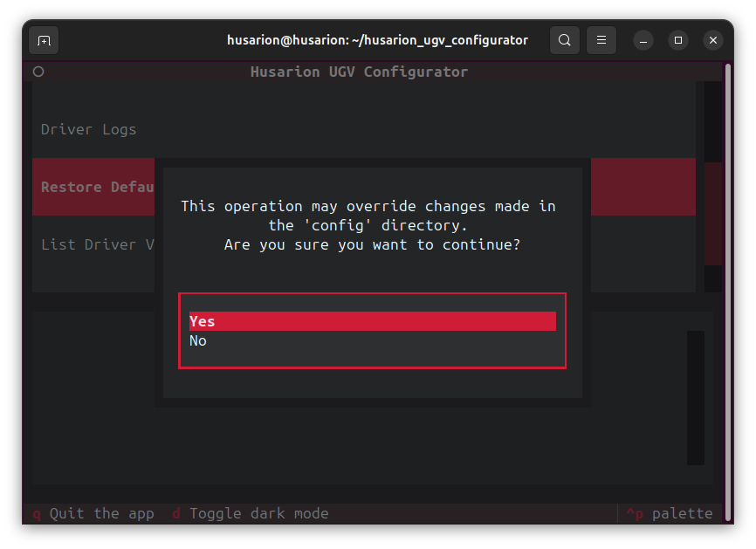This screenshot has width=756, height=549.
Task: Click 'q Quit the app' footer shortcut
Action: 93,513
